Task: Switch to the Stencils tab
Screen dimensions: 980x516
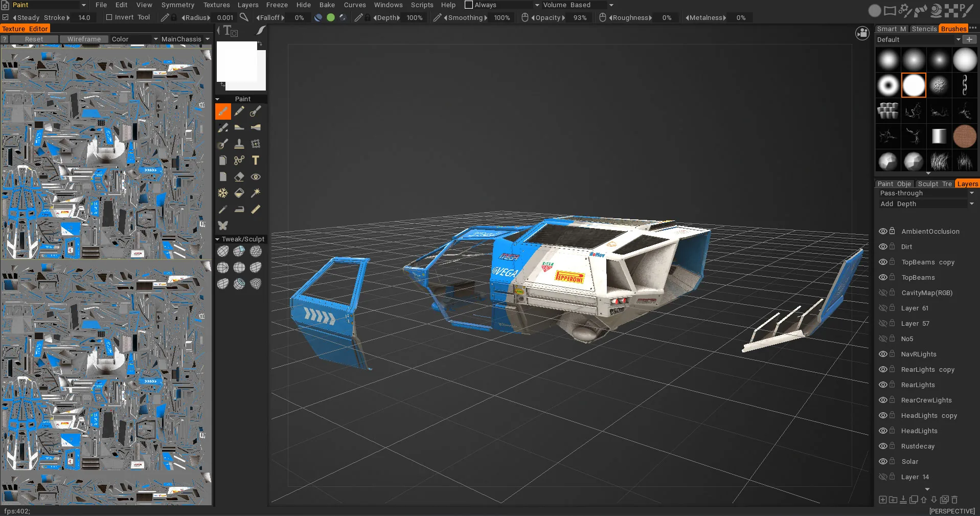Action: coord(924,29)
